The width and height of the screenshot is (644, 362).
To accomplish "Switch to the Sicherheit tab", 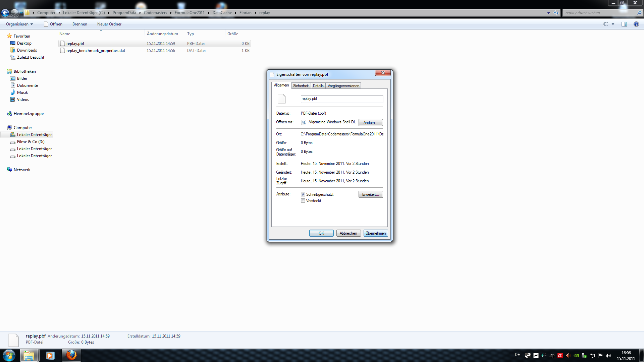I will (x=301, y=86).
